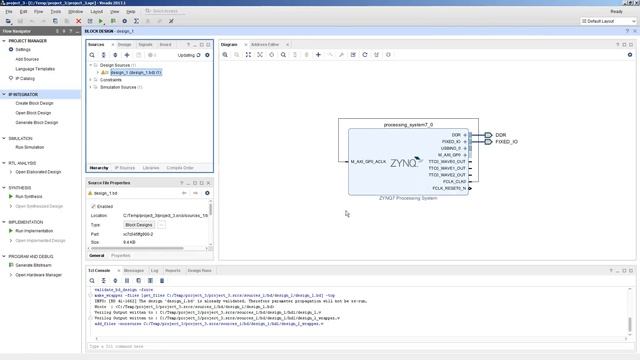Click Language Templates
Screen dimensions: 640x360
35,69
